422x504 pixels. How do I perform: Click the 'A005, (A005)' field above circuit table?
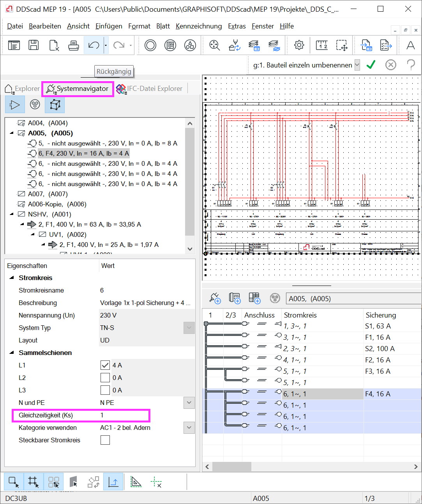353,299
